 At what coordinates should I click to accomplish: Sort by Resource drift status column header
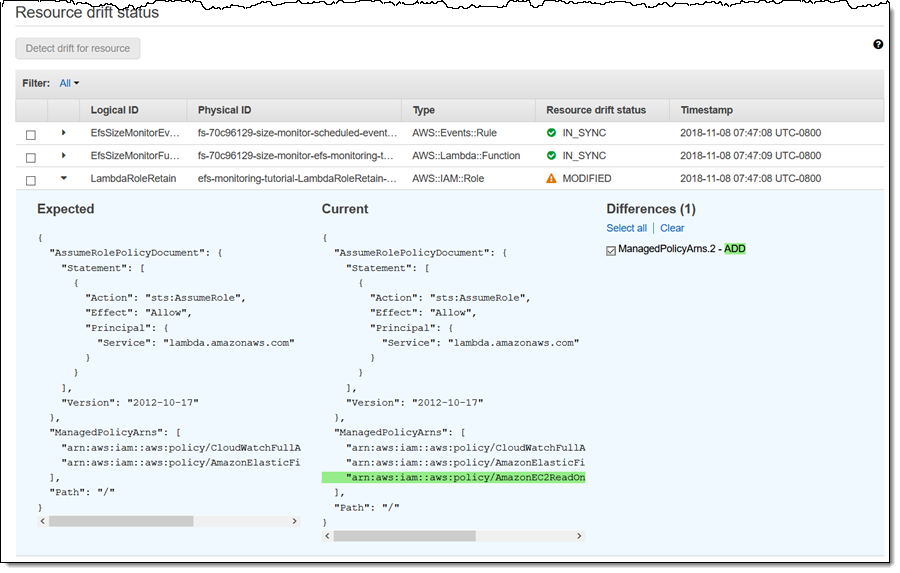(596, 110)
